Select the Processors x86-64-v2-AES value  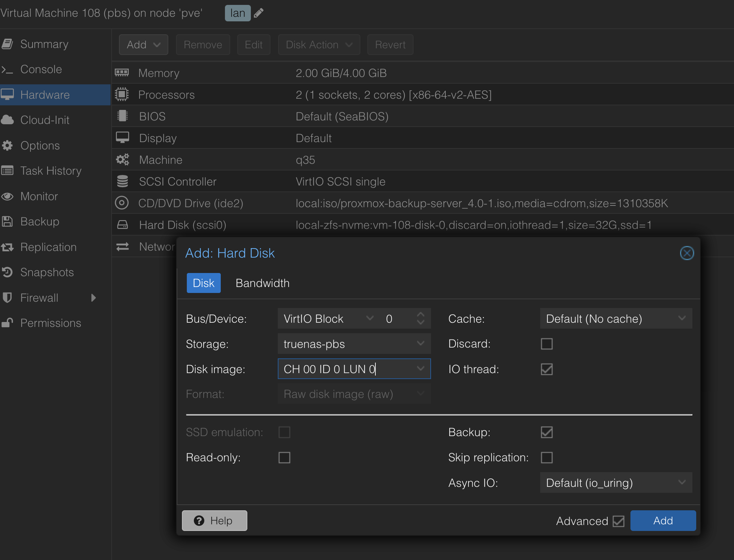click(x=394, y=95)
